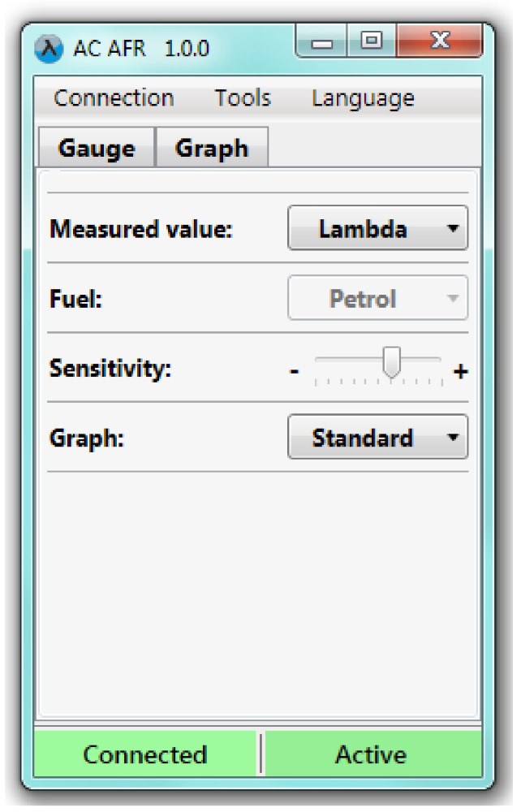Open the Petrol fuel dropdown
This screenshot has height=812, width=521.
[x=377, y=298]
